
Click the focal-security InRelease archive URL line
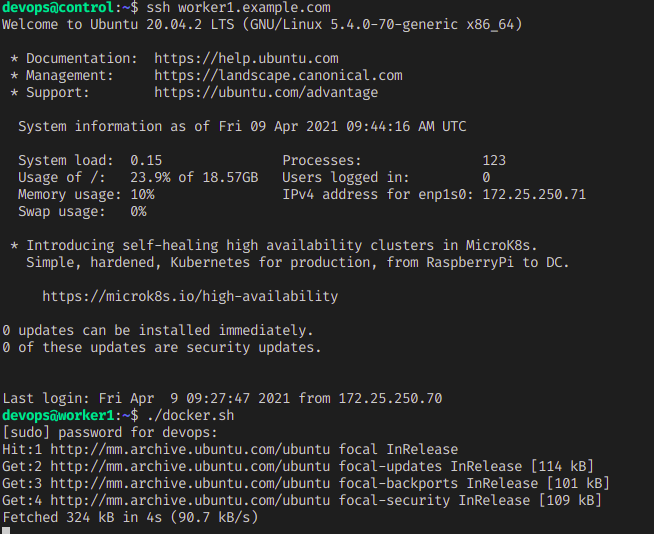302,501
